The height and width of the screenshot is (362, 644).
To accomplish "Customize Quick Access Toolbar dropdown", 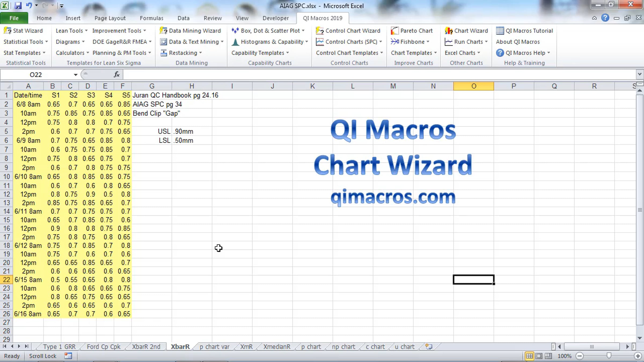I will tap(61, 6).
